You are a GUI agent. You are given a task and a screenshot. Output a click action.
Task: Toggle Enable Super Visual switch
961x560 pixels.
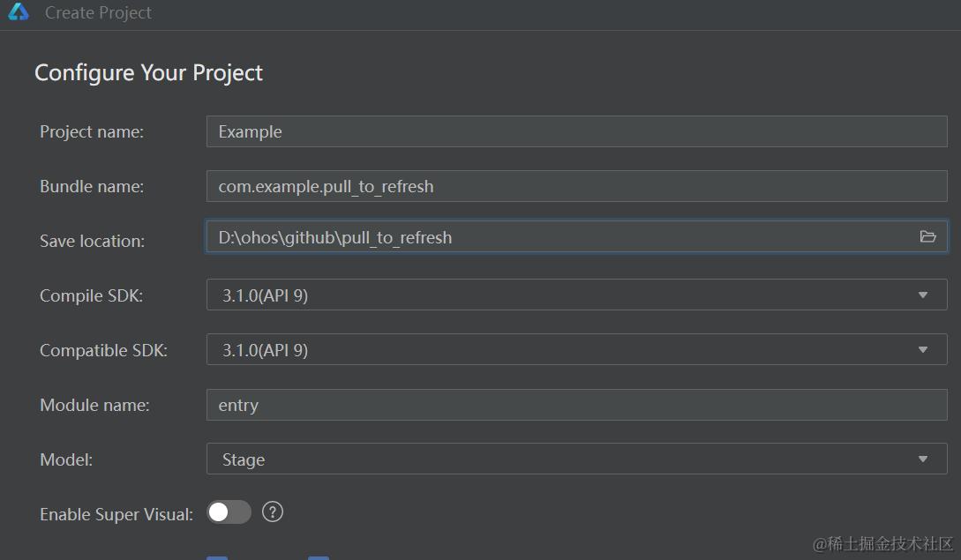tap(229, 512)
